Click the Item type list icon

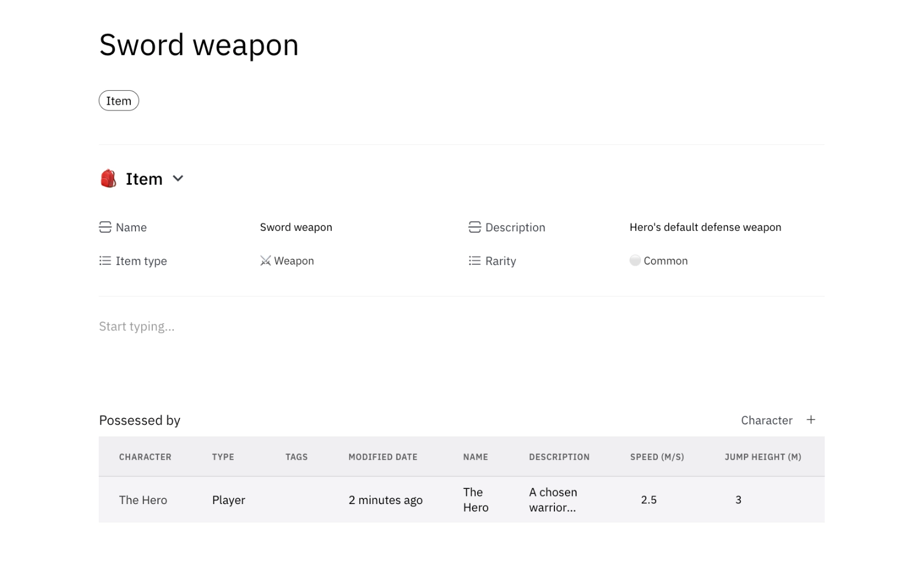pos(105,261)
